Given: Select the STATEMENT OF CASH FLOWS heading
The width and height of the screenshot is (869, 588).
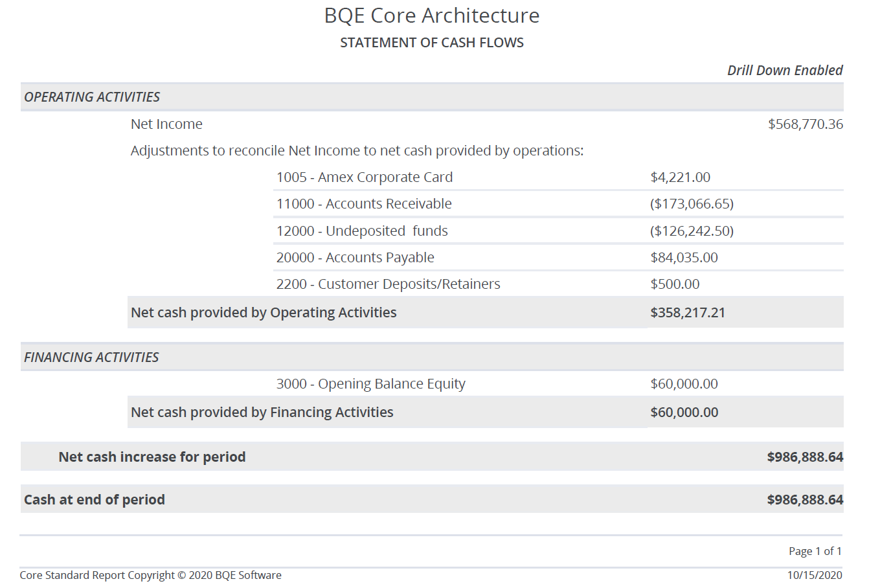Looking at the screenshot, I should click(432, 43).
